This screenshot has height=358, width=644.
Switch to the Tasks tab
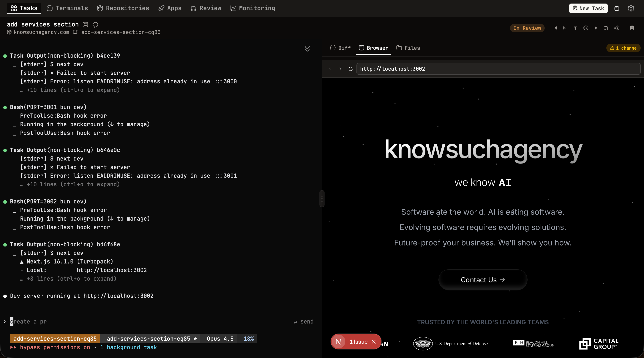tap(24, 8)
